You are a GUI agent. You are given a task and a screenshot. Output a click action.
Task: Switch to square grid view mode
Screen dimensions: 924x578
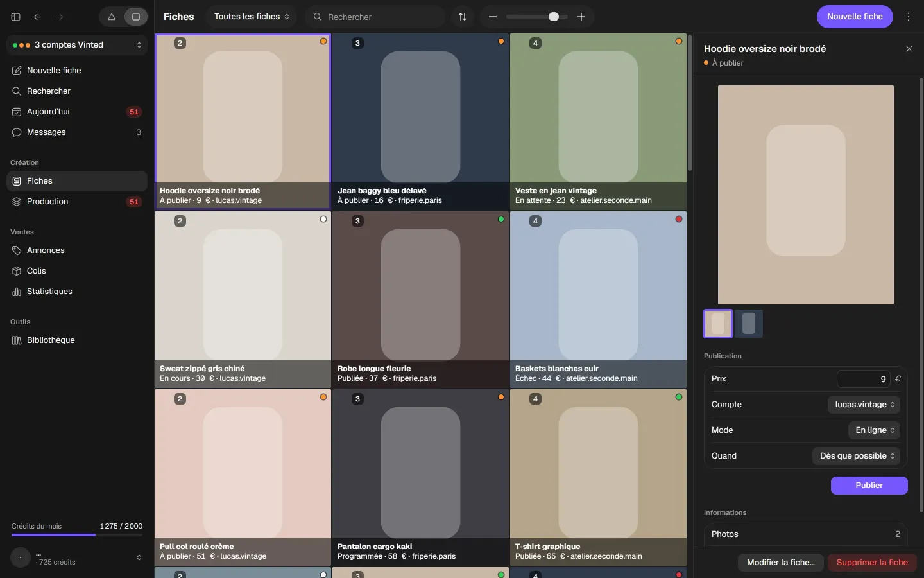[x=136, y=17]
